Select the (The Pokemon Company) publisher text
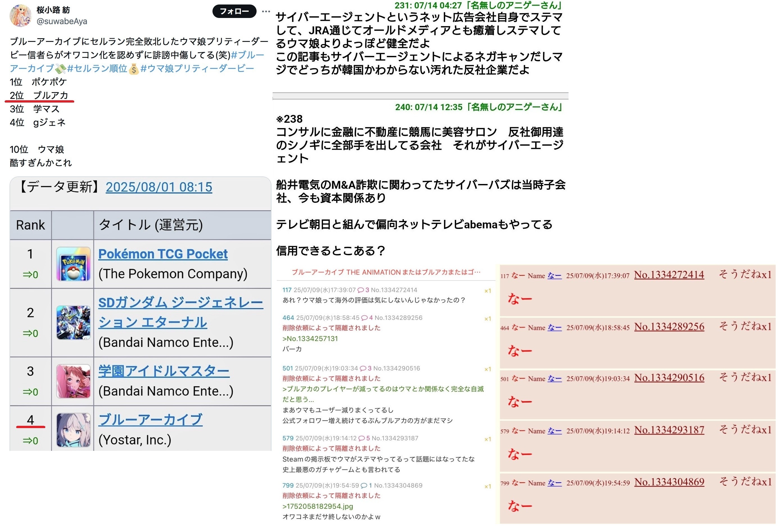 173,274
